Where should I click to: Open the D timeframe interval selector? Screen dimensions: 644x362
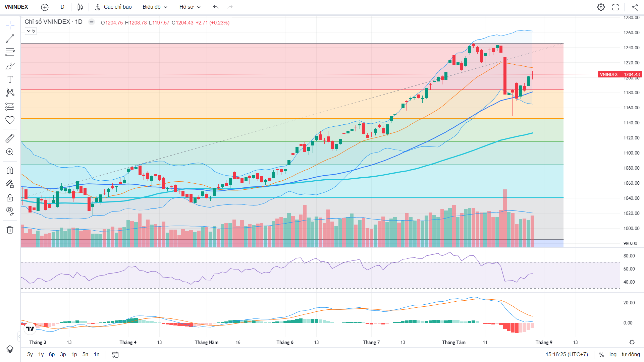click(62, 7)
